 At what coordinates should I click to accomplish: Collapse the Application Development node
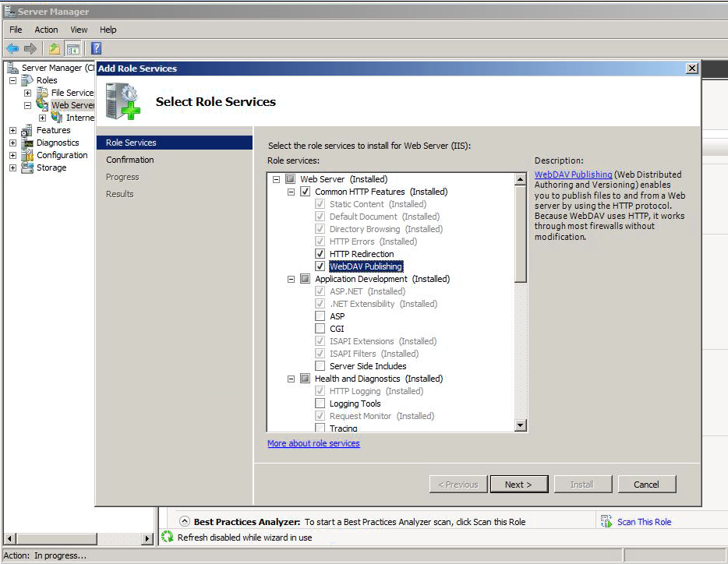pyautogui.click(x=291, y=279)
